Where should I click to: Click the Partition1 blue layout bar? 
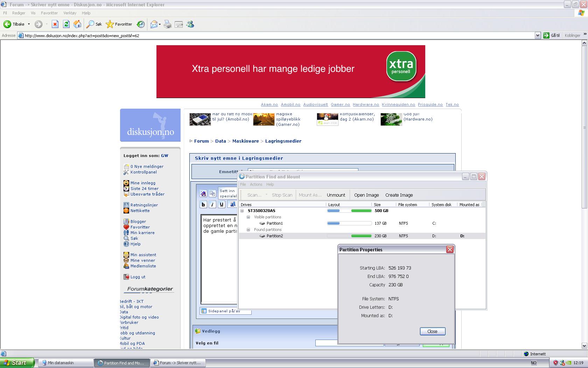[334, 223]
